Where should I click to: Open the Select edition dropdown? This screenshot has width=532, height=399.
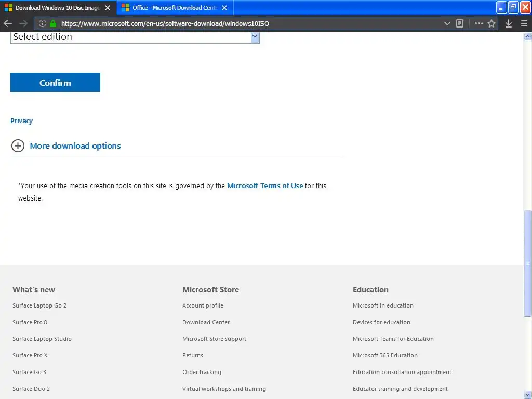click(135, 37)
